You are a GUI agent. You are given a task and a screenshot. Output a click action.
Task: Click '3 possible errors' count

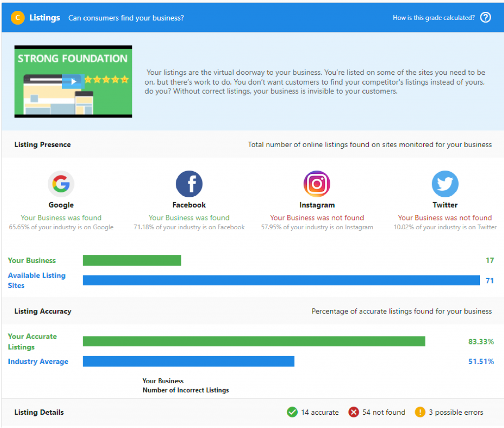[456, 412]
